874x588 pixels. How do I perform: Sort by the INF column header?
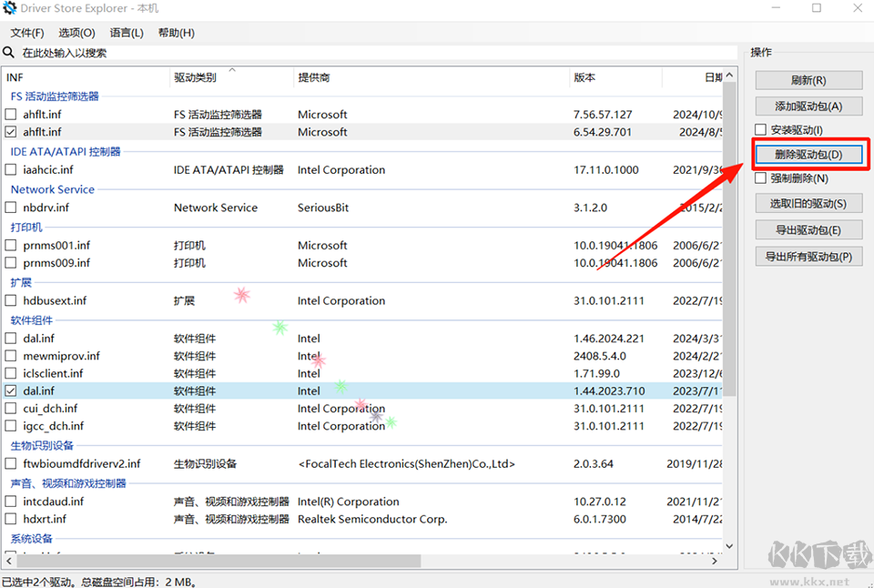(x=86, y=77)
